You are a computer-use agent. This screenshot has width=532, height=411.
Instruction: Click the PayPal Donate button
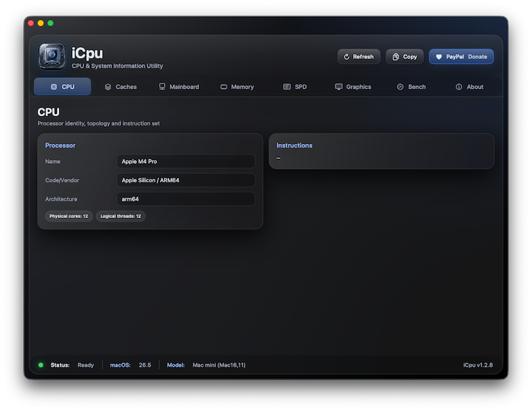(461, 56)
